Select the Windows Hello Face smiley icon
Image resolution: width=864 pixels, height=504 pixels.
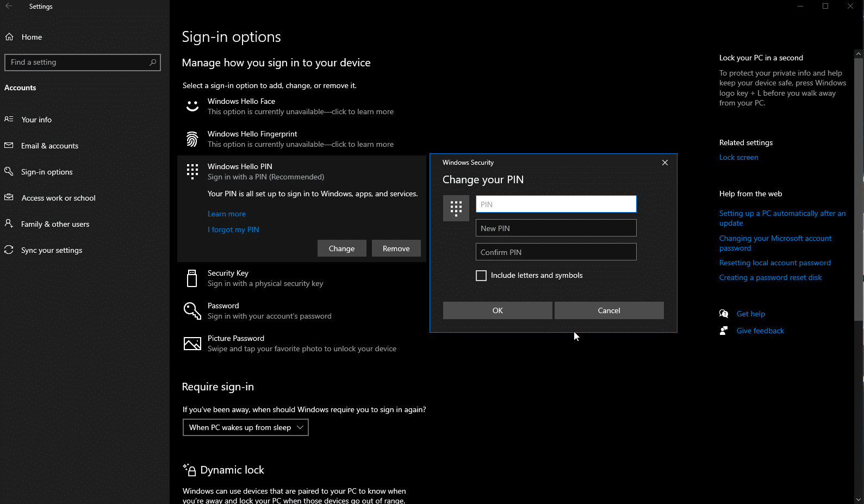(x=192, y=106)
